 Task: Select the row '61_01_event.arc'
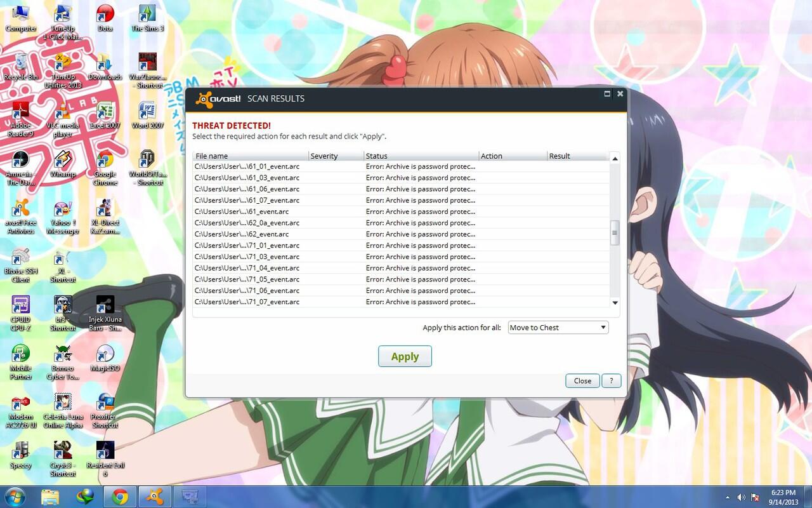[401, 166]
